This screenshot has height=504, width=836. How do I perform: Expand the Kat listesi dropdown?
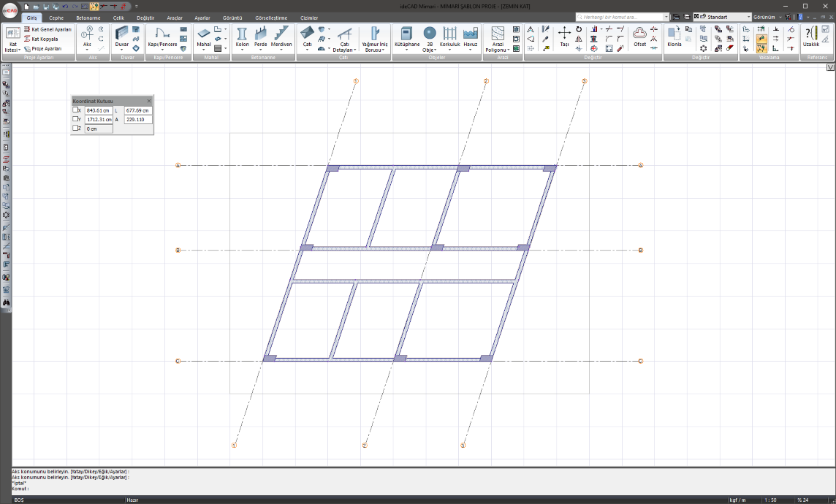[x=12, y=49]
